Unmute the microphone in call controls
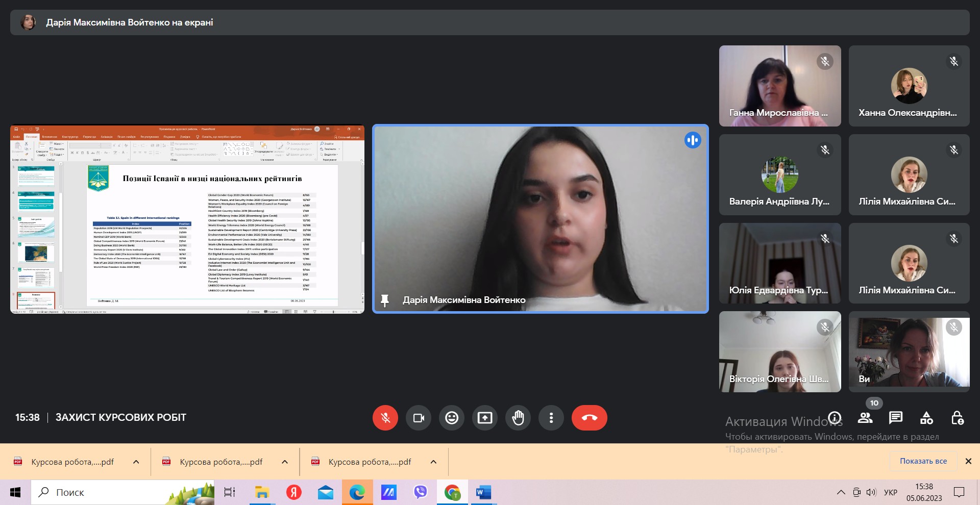 click(x=385, y=418)
